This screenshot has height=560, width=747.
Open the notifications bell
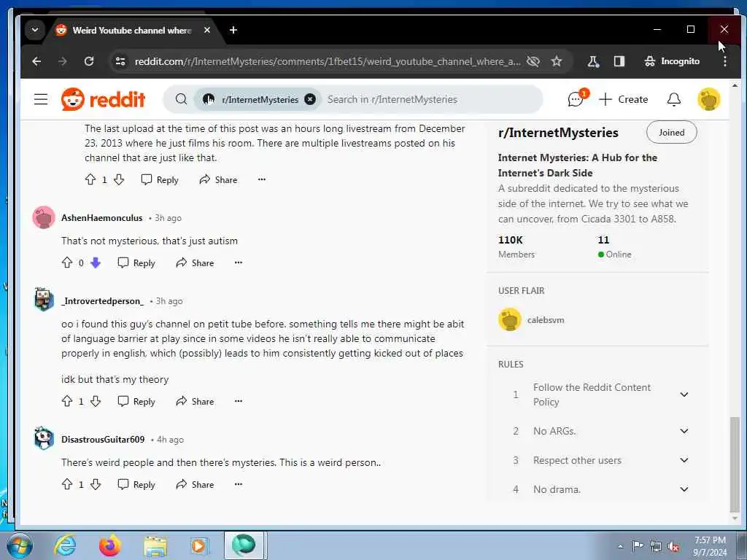pos(673,99)
